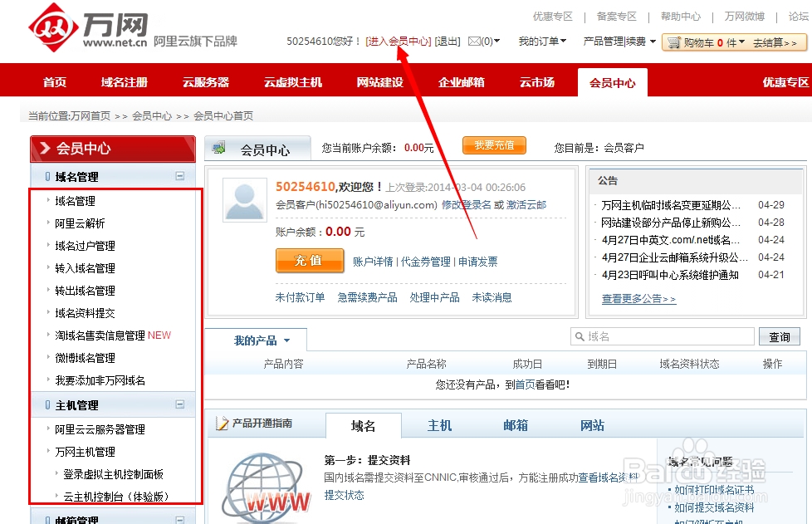Click 提交状态 link in guide
This screenshot has width=812, height=524.
pyautogui.click(x=345, y=495)
